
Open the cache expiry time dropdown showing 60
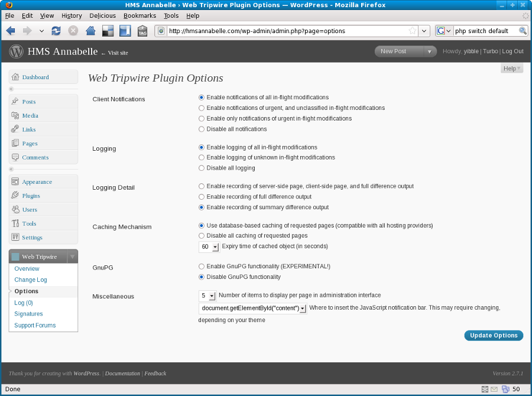pyautogui.click(x=209, y=246)
